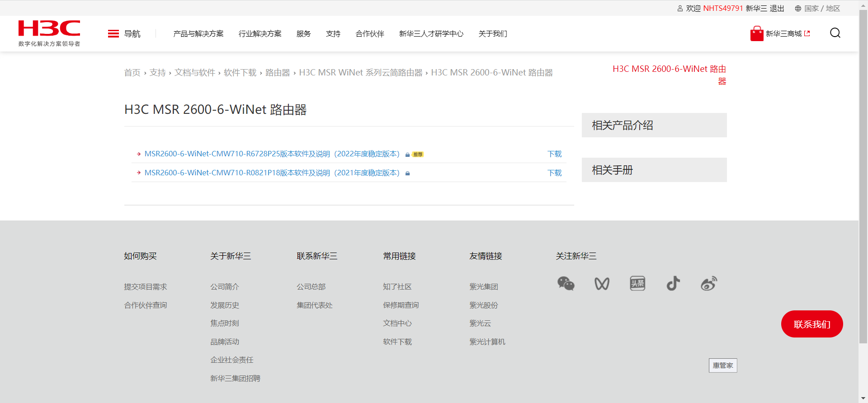868x403 pixels.
Task: Open 合作伙伴查询 footer link
Action: [146, 305]
